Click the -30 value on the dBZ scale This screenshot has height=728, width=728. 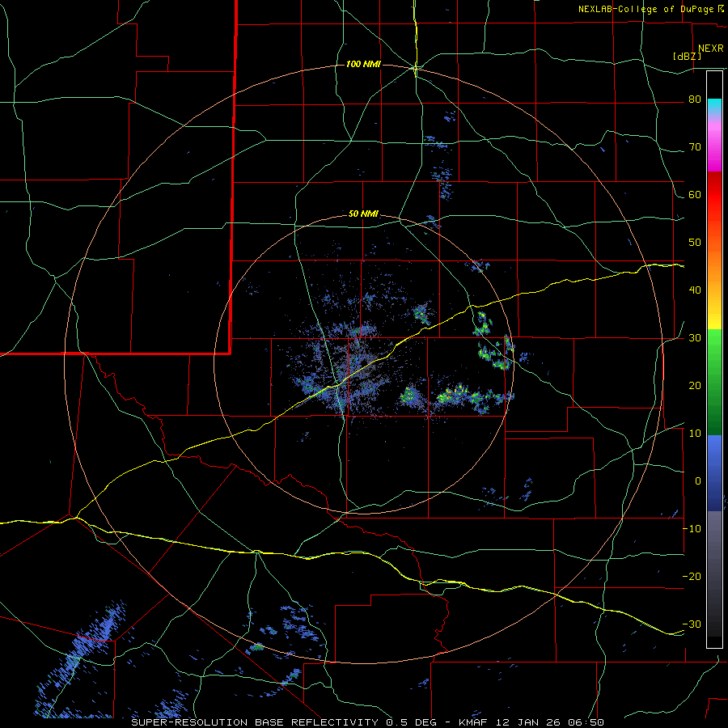tap(692, 624)
